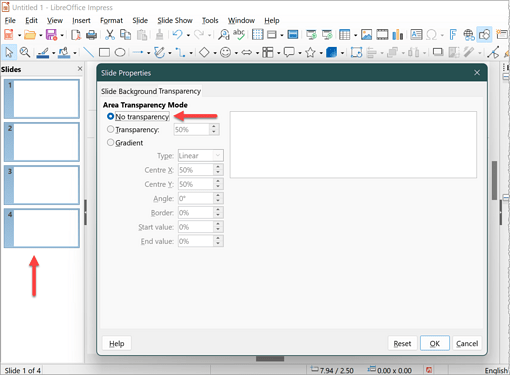Viewport: 510px width, 375px height.
Task: Click the Line Colour swatch icon
Action: tap(43, 52)
